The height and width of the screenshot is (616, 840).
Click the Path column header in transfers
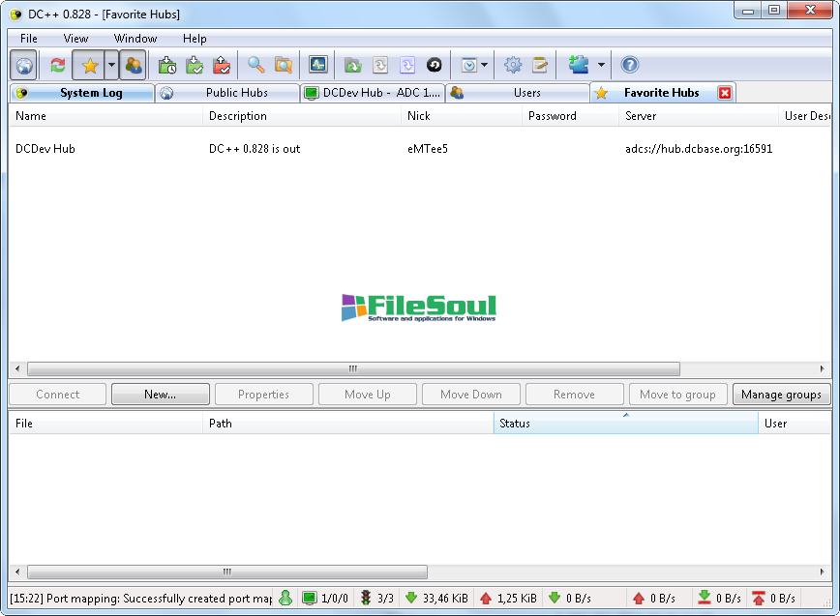[x=347, y=424]
